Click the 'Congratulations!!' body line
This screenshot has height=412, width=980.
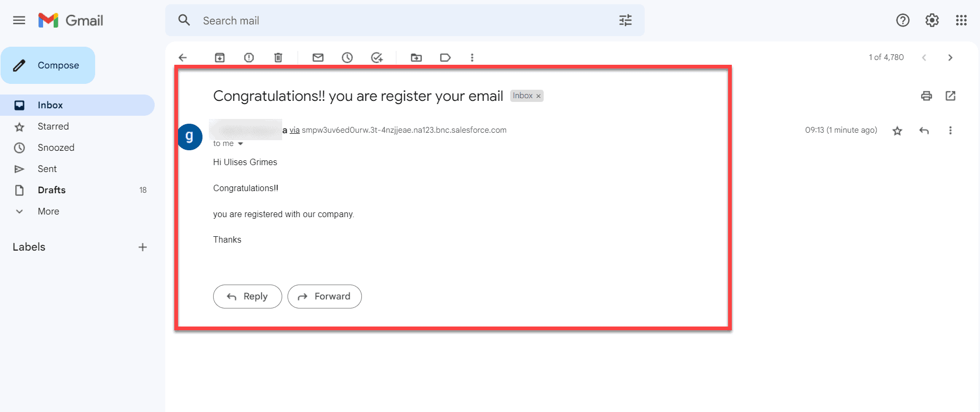[246, 188]
